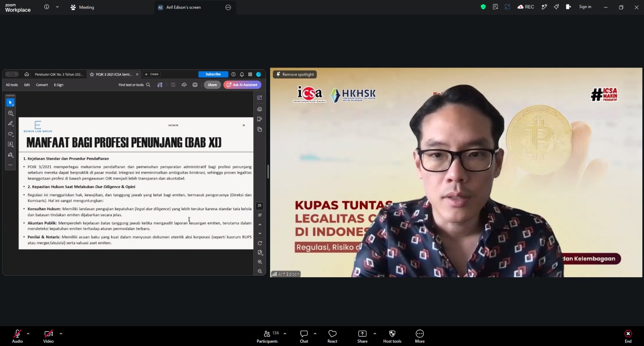Open the Convert menu in Acrobat

click(x=42, y=85)
